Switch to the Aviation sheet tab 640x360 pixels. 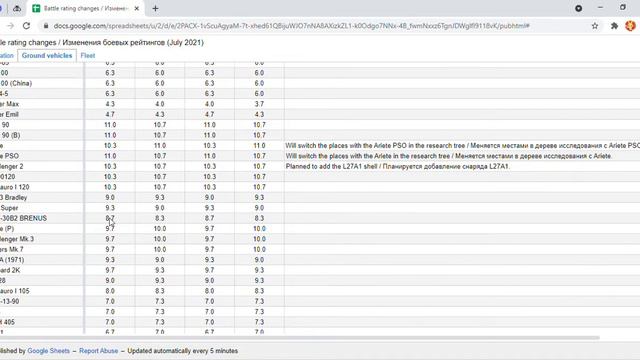pos(7,56)
